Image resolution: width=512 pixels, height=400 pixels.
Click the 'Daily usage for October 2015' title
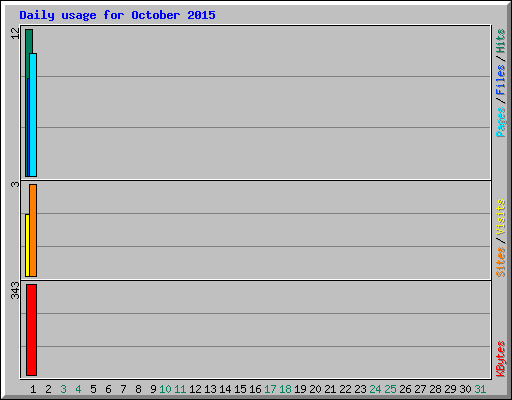[x=117, y=15]
